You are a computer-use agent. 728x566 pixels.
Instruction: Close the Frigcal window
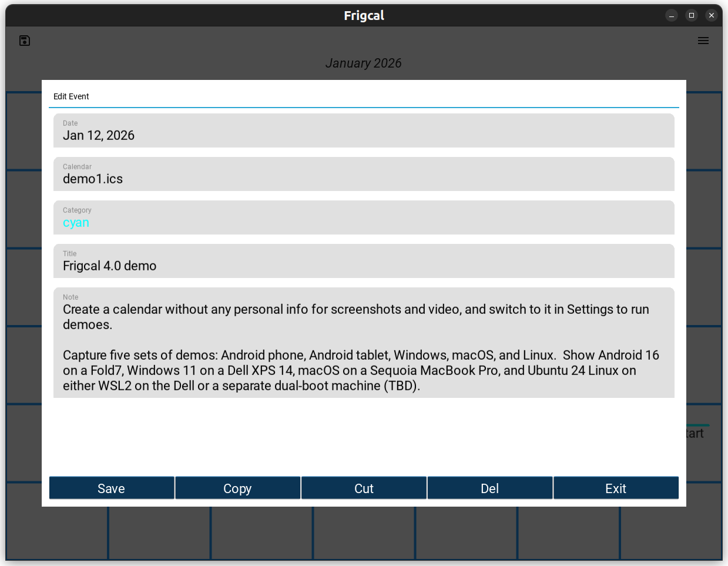point(712,15)
